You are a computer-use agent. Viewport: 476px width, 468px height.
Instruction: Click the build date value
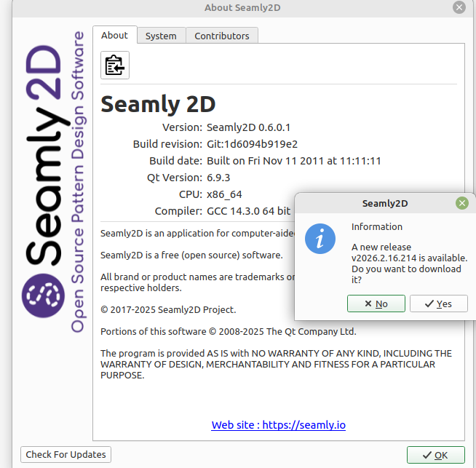coord(294,161)
